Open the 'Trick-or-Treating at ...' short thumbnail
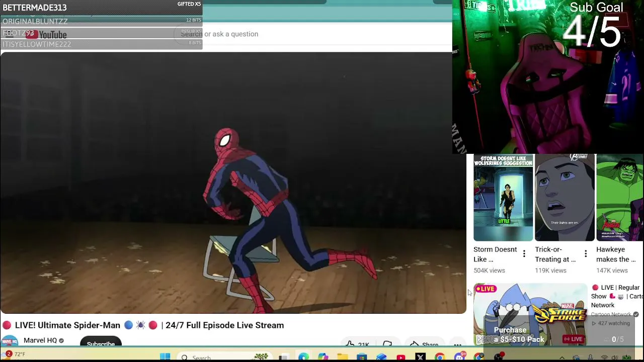Image resolution: width=644 pixels, height=362 pixels. [565, 198]
